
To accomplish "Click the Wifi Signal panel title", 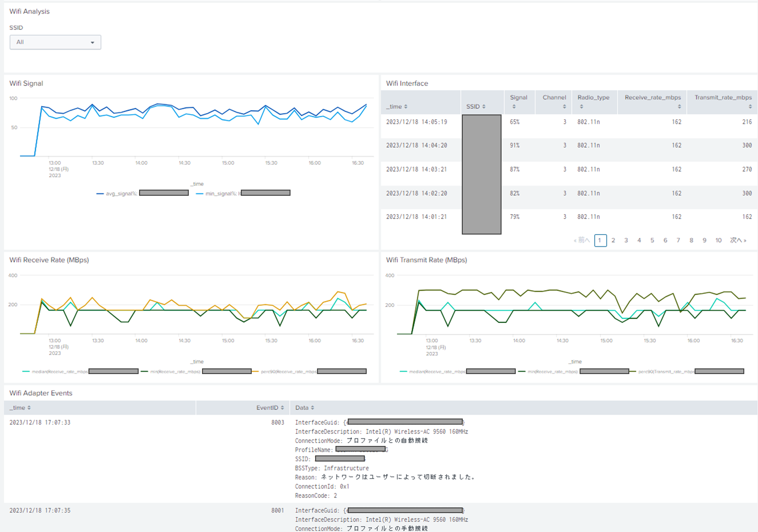I will point(26,83).
